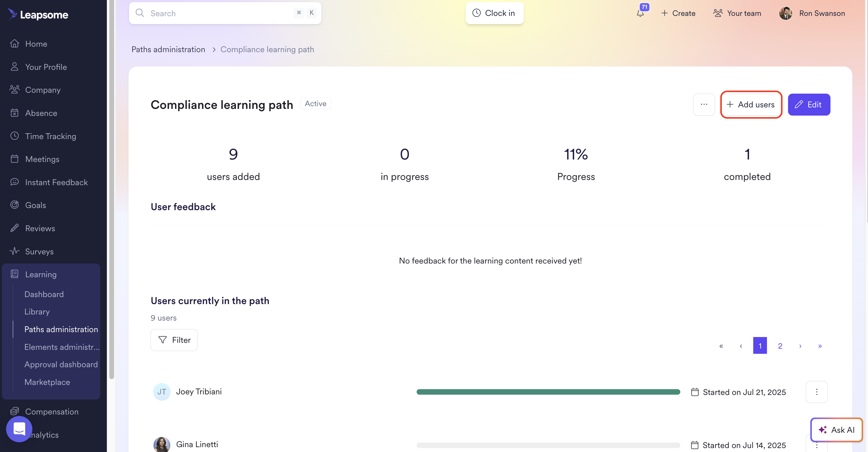Click the Instant Feedback chat icon

14,182
